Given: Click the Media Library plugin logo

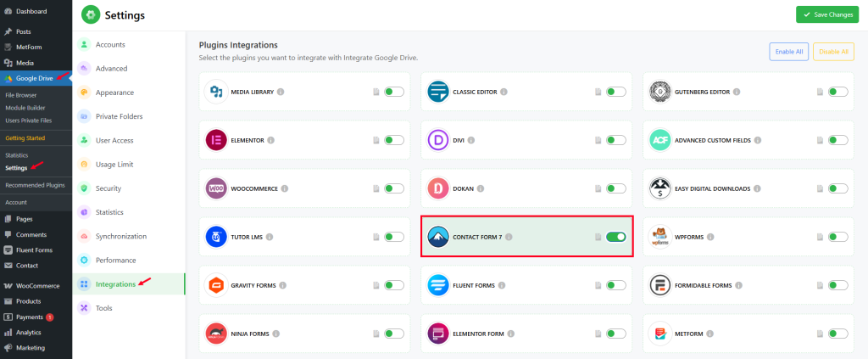Looking at the screenshot, I should coord(216,92).
